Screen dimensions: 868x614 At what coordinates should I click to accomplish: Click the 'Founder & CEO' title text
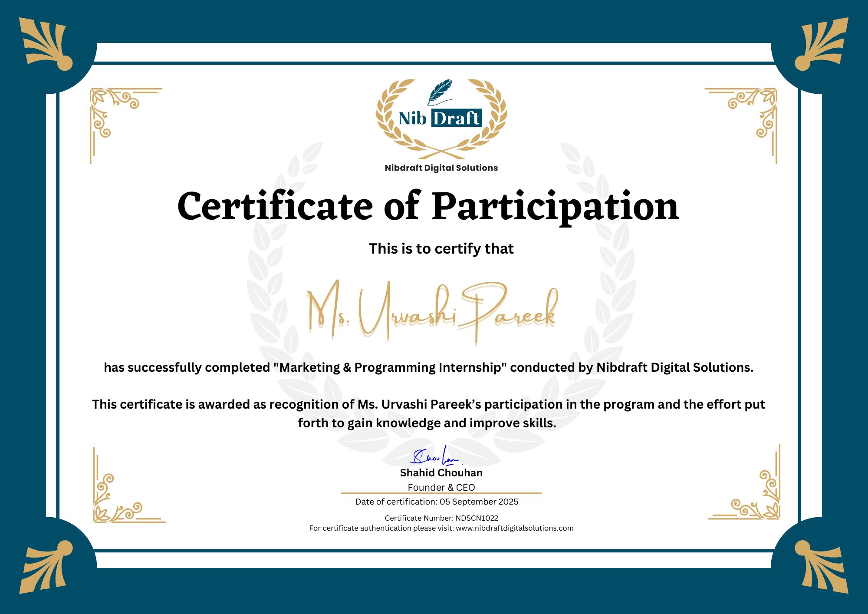point(441,487)
